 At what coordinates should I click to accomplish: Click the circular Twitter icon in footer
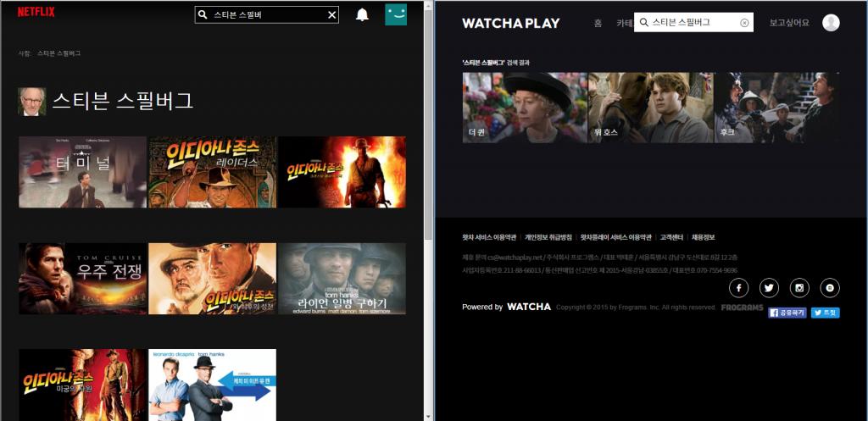(769, 288)
